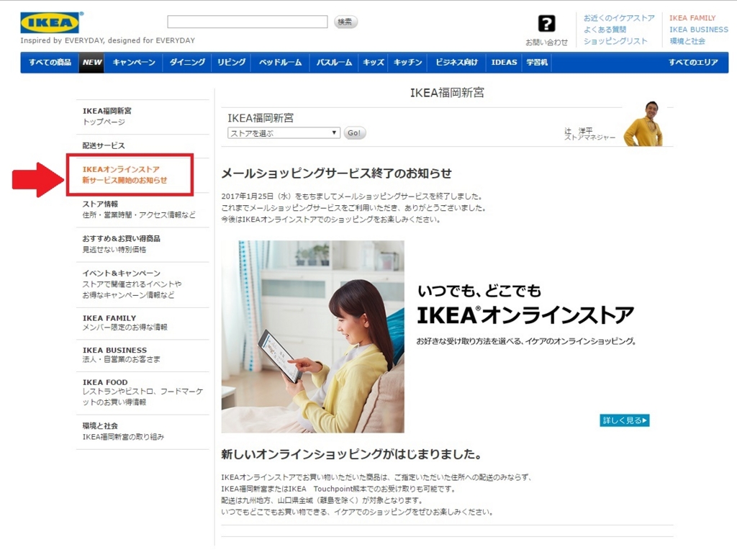The image size is (737, 560).
Task: Select キッチン in the nav bar
Action: [x=407, y=62]
